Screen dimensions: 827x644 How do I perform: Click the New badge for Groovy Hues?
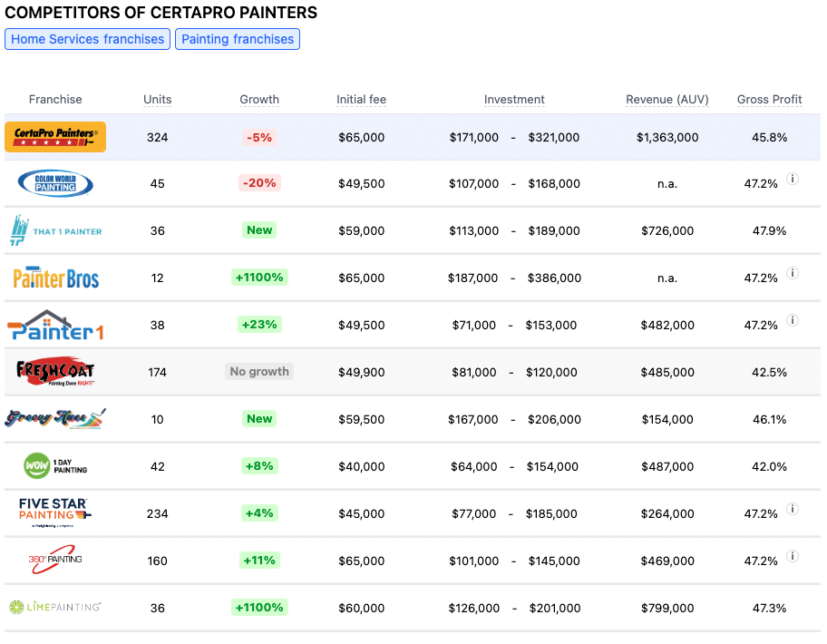(259, 419)
